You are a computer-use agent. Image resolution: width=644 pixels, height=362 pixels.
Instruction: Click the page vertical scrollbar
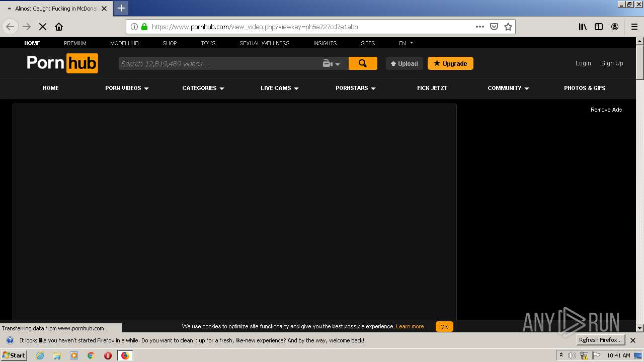click(640, 185)
